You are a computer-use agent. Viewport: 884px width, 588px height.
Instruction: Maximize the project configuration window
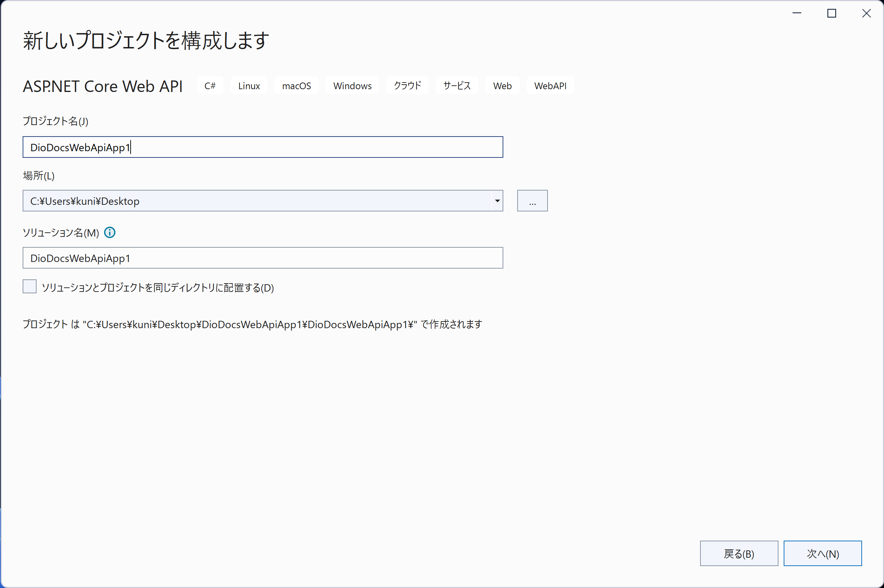[x=831, y=14]
